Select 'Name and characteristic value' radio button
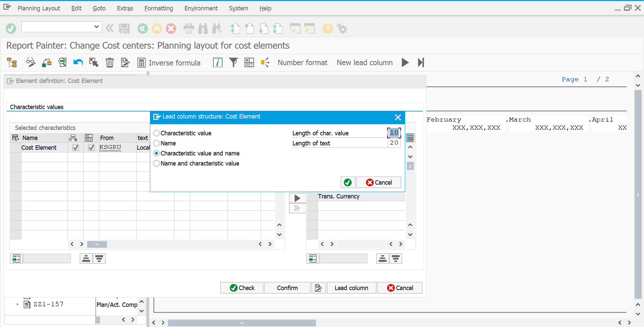 pyautogui.click(x=156, y=163)
